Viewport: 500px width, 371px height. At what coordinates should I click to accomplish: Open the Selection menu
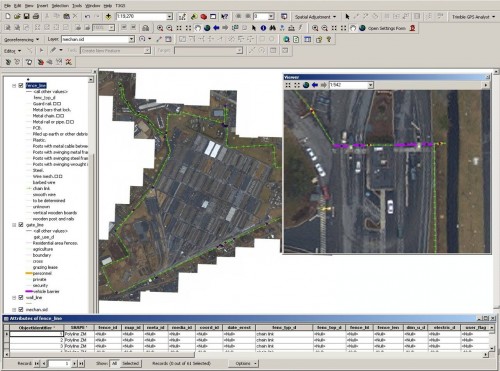[60, 6]
